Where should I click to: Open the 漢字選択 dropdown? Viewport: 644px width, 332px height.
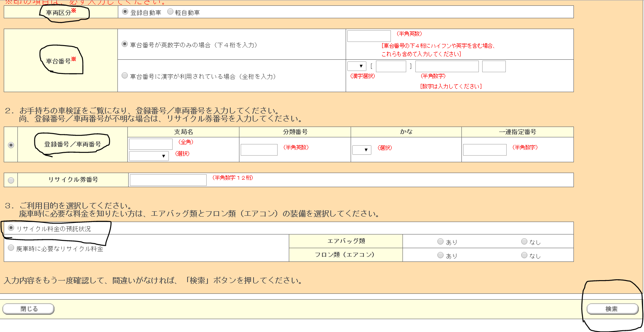(x=357, y=66)
